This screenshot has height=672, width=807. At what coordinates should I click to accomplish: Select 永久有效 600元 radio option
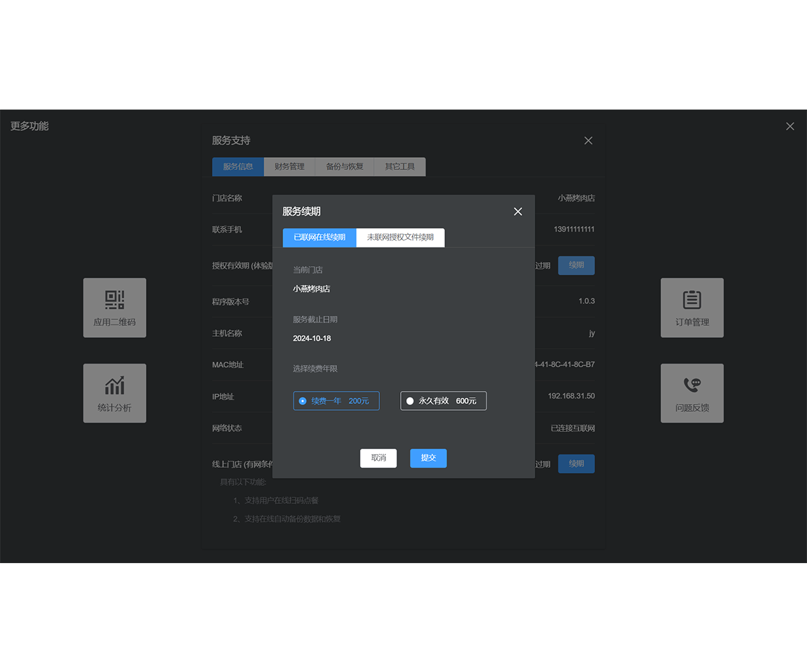[443, 401]
